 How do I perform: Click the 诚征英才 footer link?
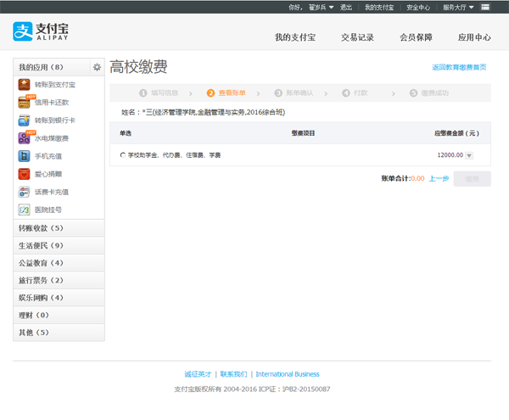point(198,374)
